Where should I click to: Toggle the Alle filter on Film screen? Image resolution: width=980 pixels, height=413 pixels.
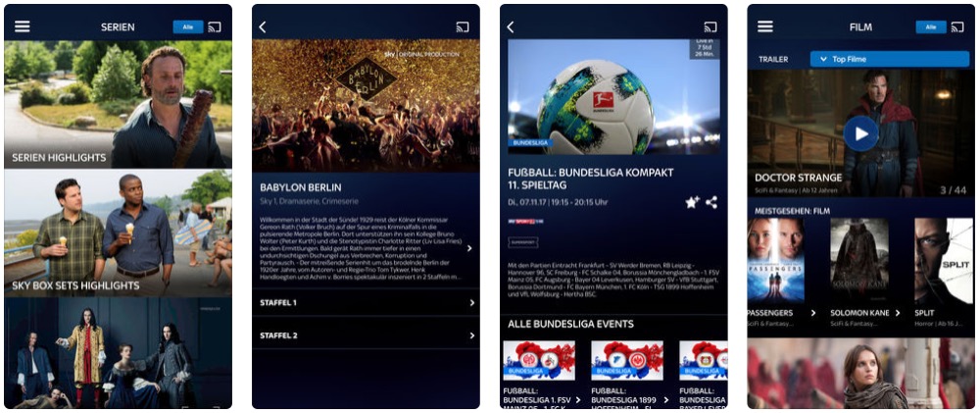(931, 26)
